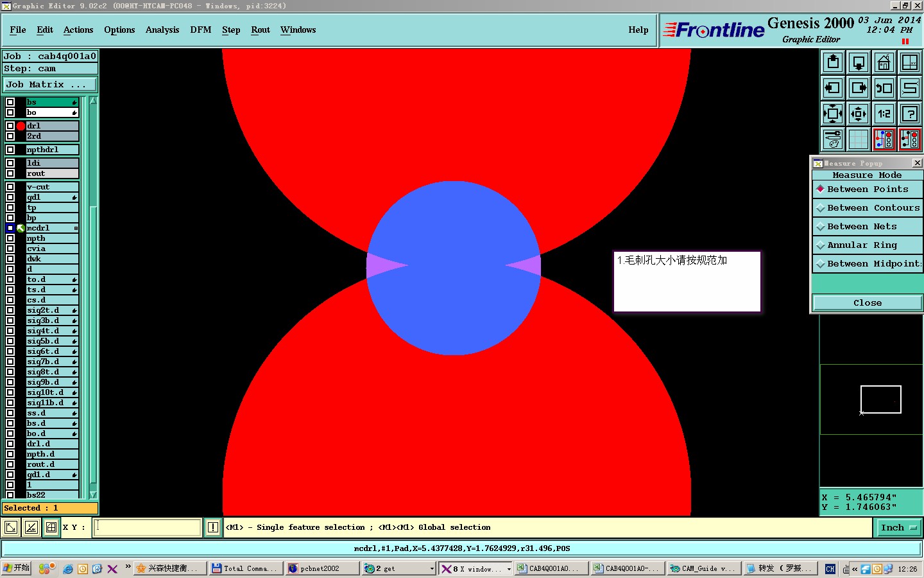The width and height of the screenshot is (924, 578).
Task: Open pcbnet2002 taskbar button
Action: pos(322,569)
